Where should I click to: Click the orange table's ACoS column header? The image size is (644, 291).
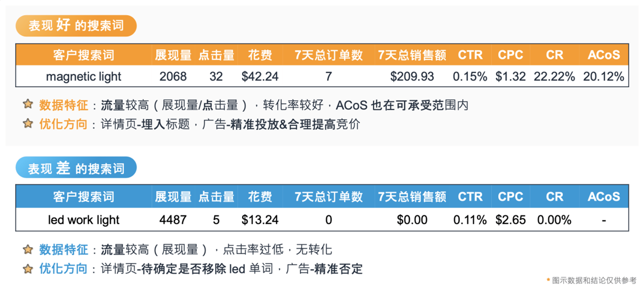[x=604, y=55]
